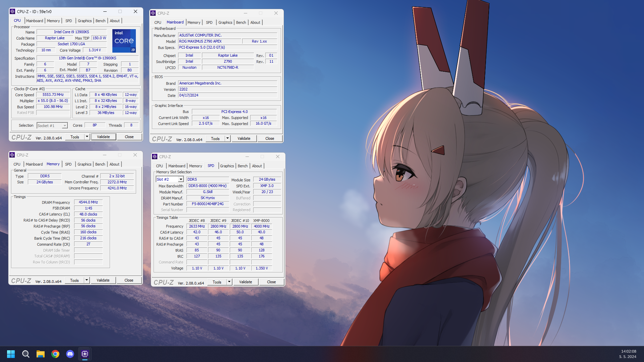Click the XMP-8000 voltage 1.350 V cell
This screenshot has width=644, height=362.
pyautogui.click(x=262, y=268)
